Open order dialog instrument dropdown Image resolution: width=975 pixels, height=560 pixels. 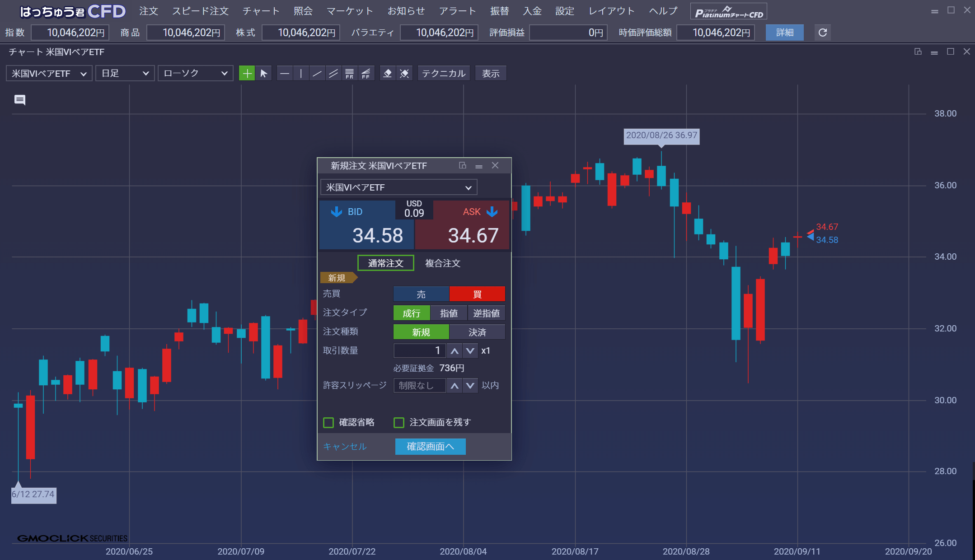(x=398, y=187)
